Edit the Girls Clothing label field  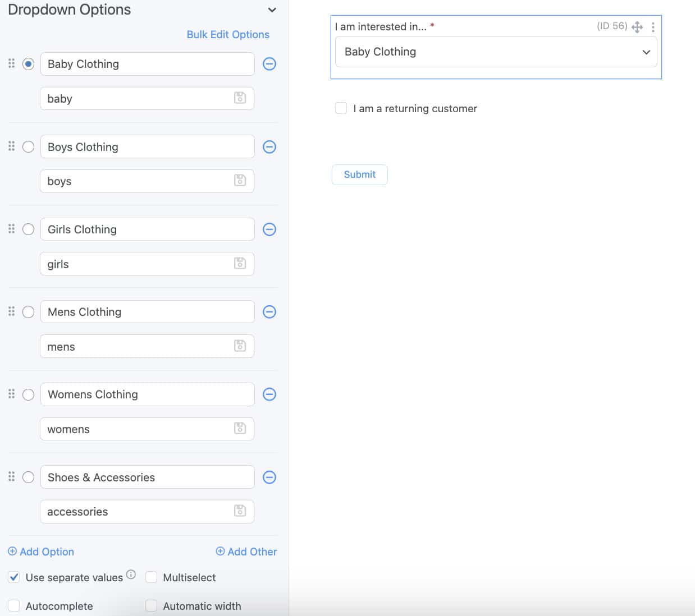(x=148, y=229)
